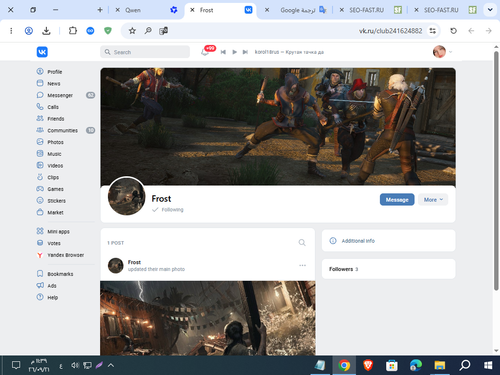The height and width of the screenshot is (375, 500).
Task: Switch to the Qwen browser tab
Action: click(147, 10)
